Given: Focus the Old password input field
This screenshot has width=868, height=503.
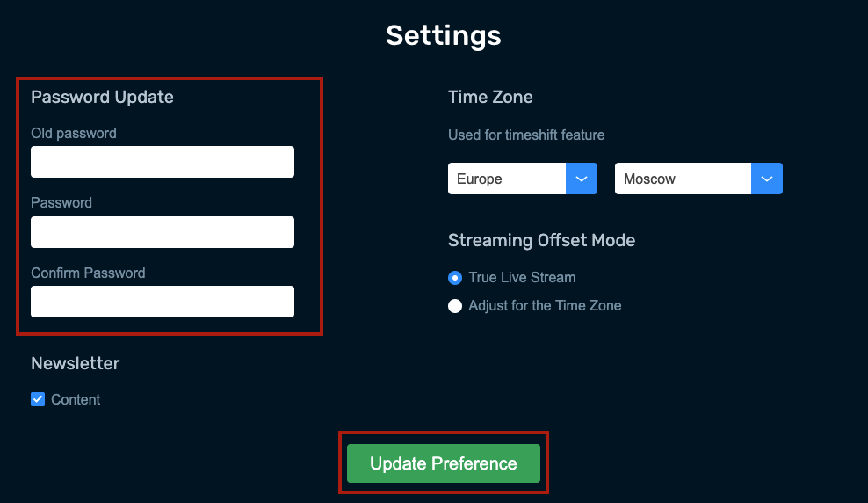Looking at the screenshot, I should [163, 163].
